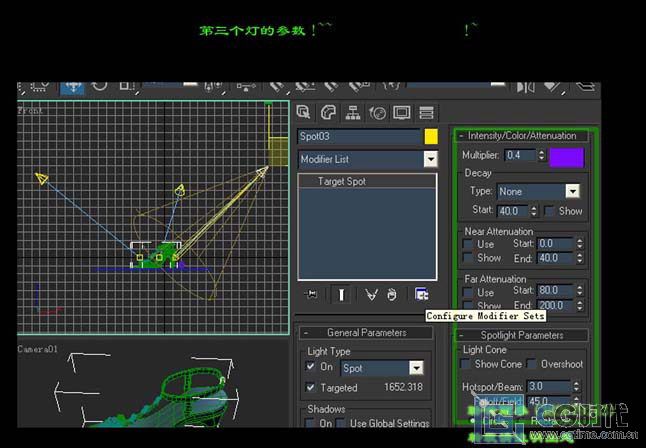Open the Create command panel tab
This screenshot has height=448, width=646.
(304, 112)
